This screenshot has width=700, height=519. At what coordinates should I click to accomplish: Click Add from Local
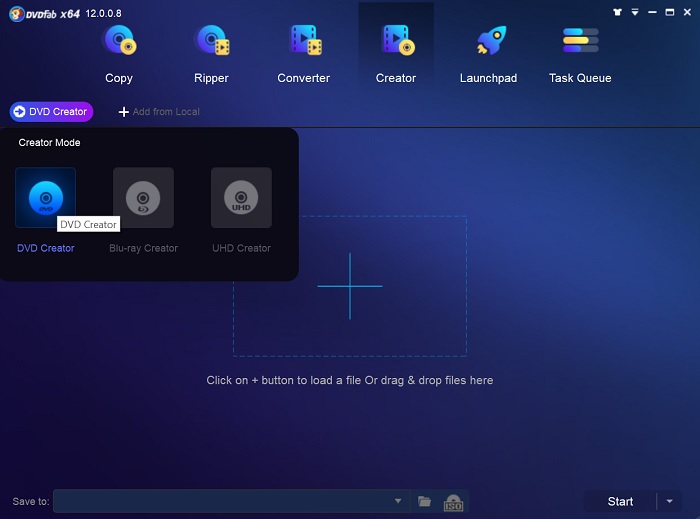point(159,112)
